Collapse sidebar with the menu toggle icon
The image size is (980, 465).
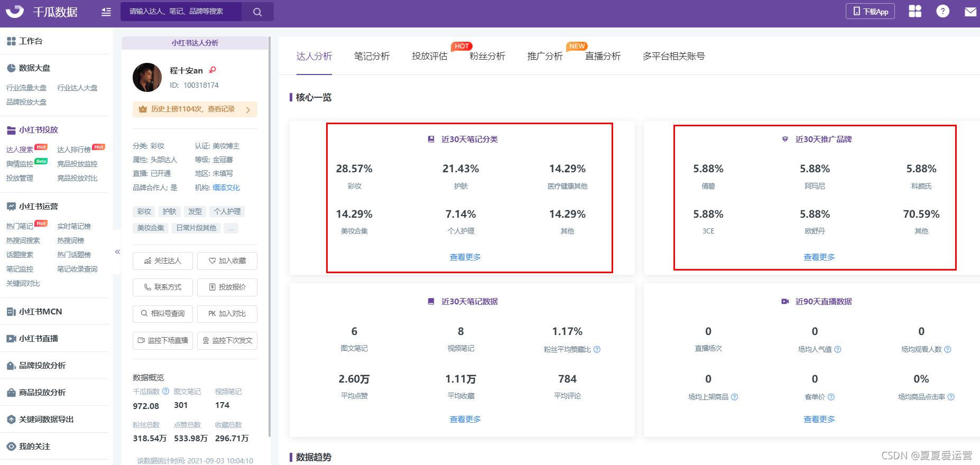[x=106, y=12]
